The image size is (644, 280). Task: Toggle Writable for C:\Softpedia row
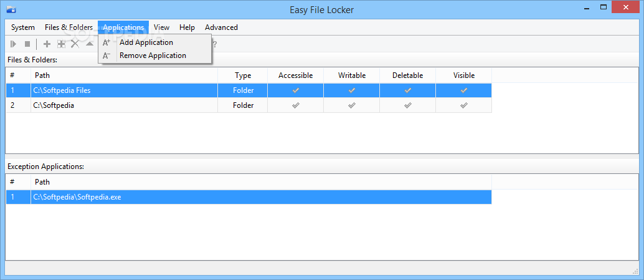click(x=351, y=105)
